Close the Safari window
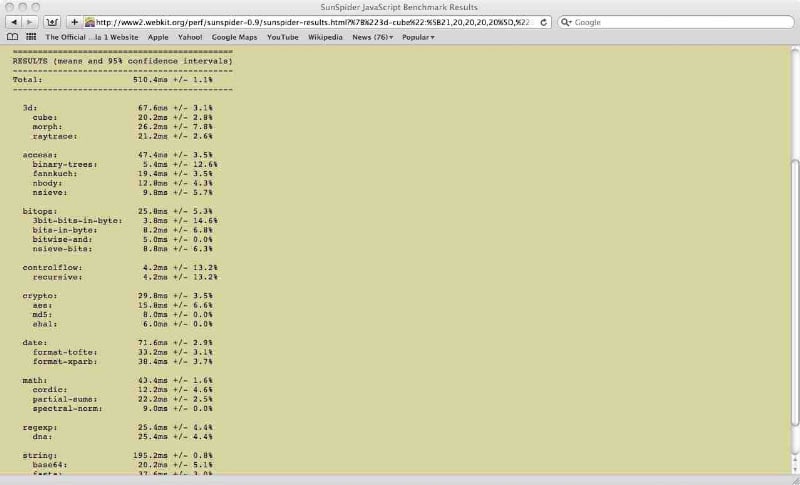 (x=9, y=7)
